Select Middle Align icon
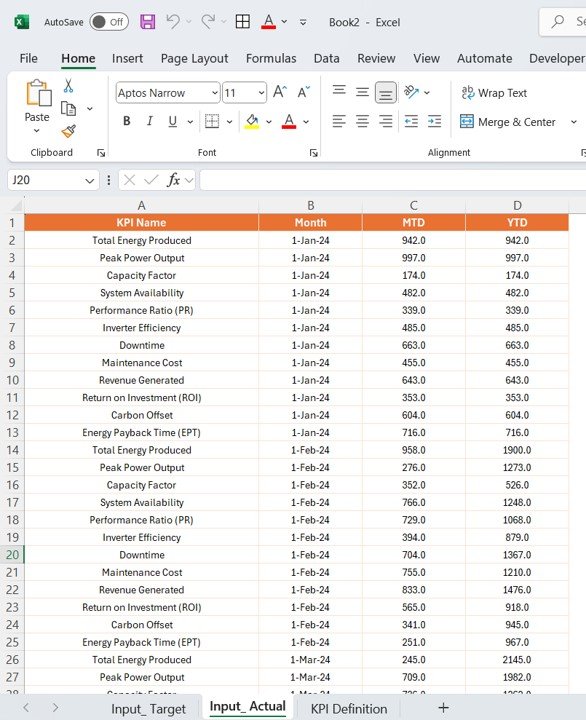 point(362,92)
